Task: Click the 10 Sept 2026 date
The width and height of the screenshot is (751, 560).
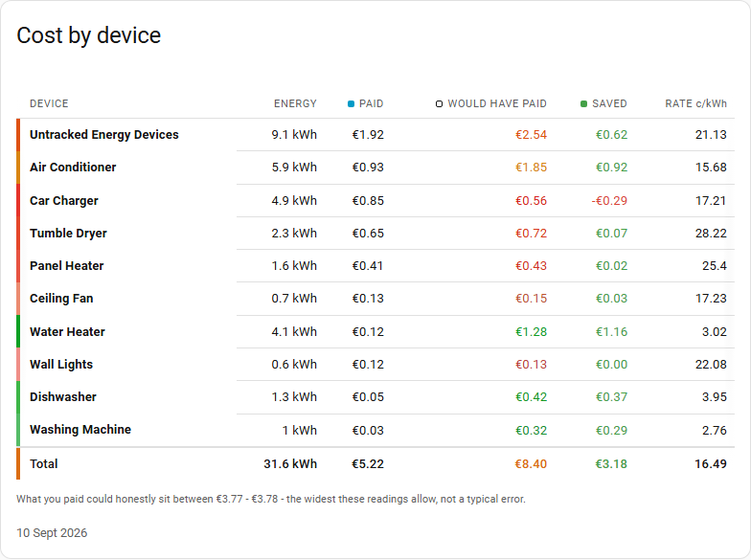Action: (x=52, y=532)
